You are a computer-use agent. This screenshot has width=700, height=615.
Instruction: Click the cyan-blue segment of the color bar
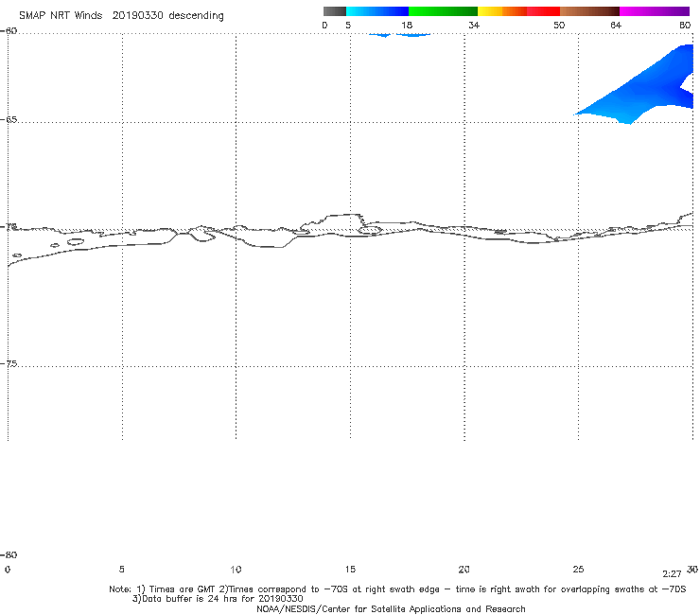click(x=377, y=11)
